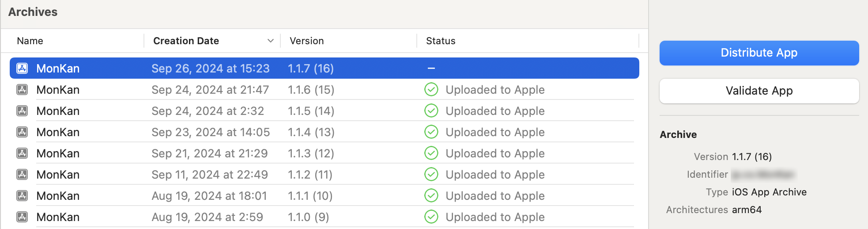Select the MonKan archive from Sep 23, 2024
Screen dimensions: 868x229
point(58,132)
